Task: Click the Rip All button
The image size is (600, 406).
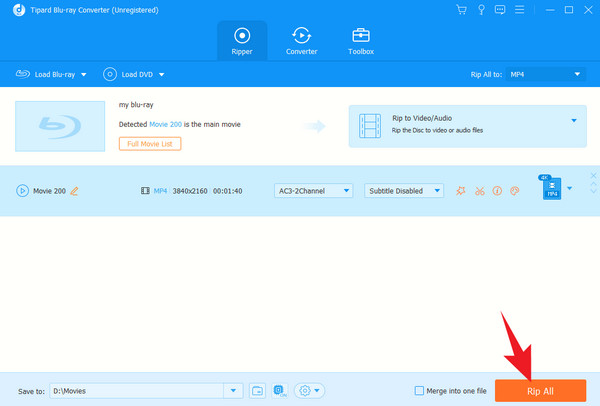Action: 540,391
